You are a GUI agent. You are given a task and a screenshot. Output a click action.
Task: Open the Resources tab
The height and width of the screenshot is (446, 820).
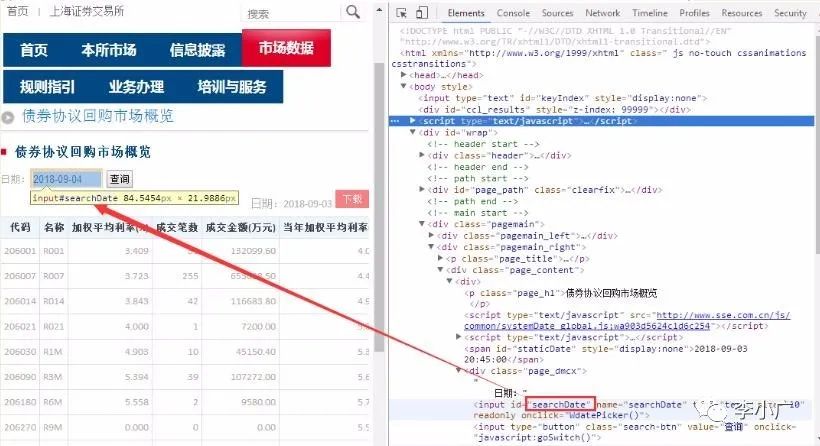click(x=742, y=13)
